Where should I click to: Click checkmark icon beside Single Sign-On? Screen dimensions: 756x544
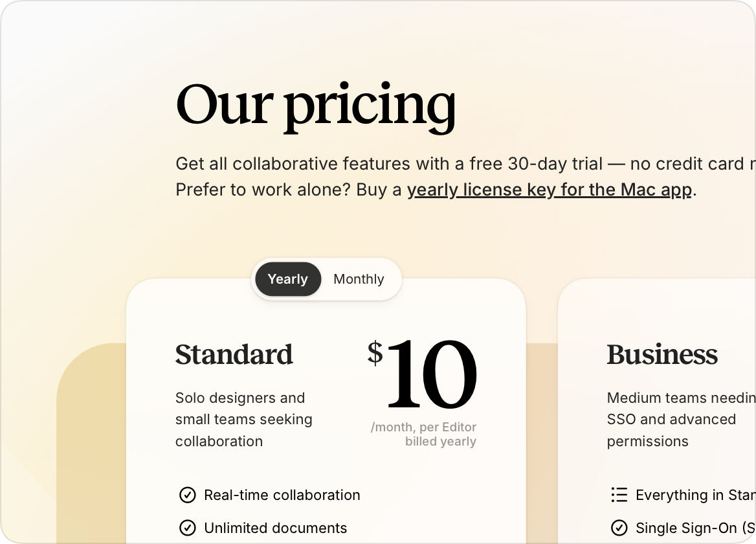(x=619, y=528)
